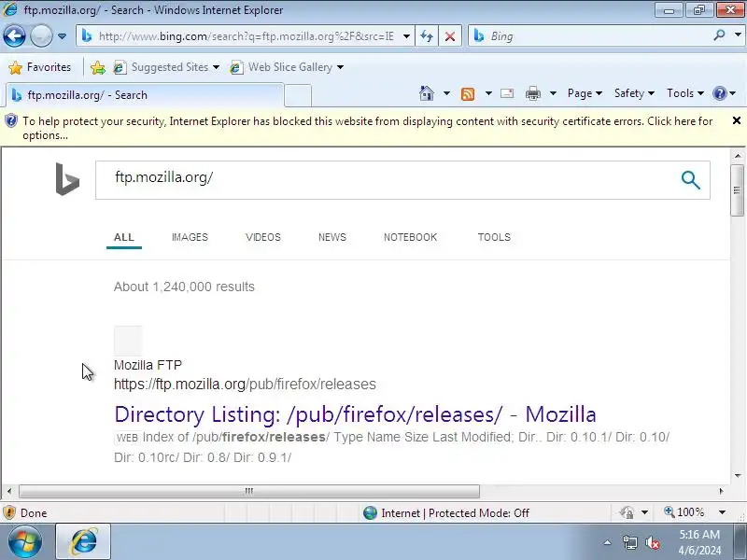Click the teal search magnifier button
This screenshot has height=560, width=747.
click(x=691, y=180)
